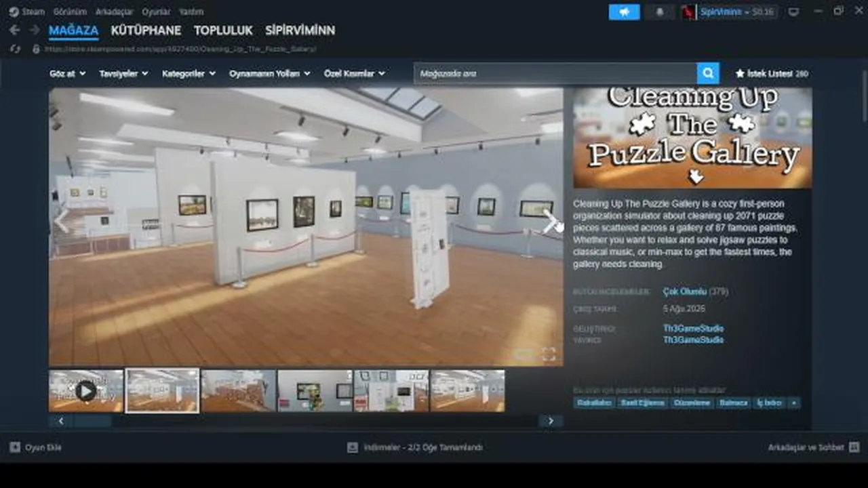Open İstek Listesi wishlist
The width and height of the screenshot is (868, 488).
[772, 73]
